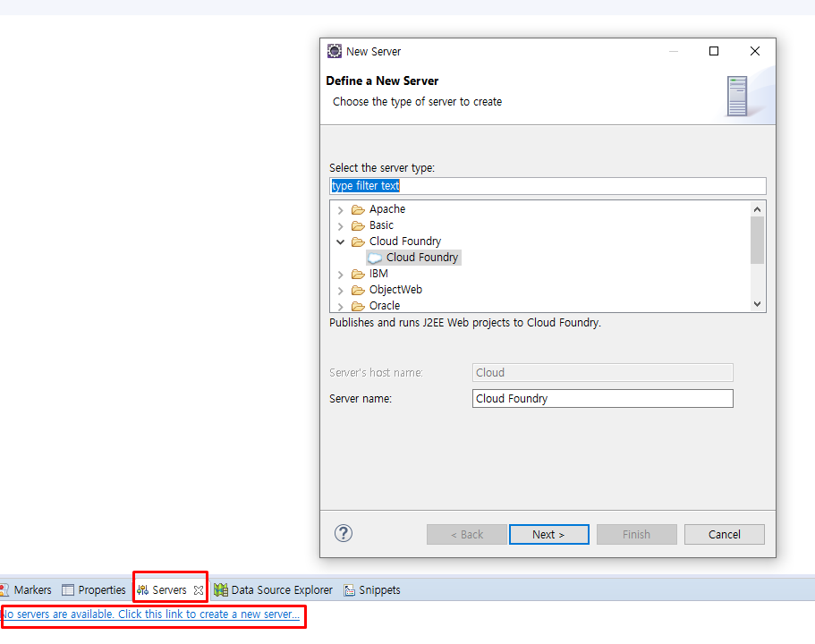Expand the Oracle server category
Image resolution: width=815 pixels, height=644 pixels.
tap(341, 307)
